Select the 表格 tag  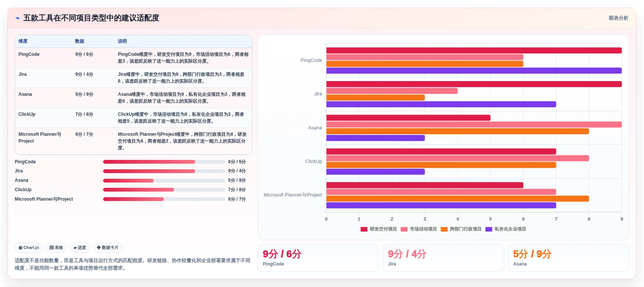(56, 248)
